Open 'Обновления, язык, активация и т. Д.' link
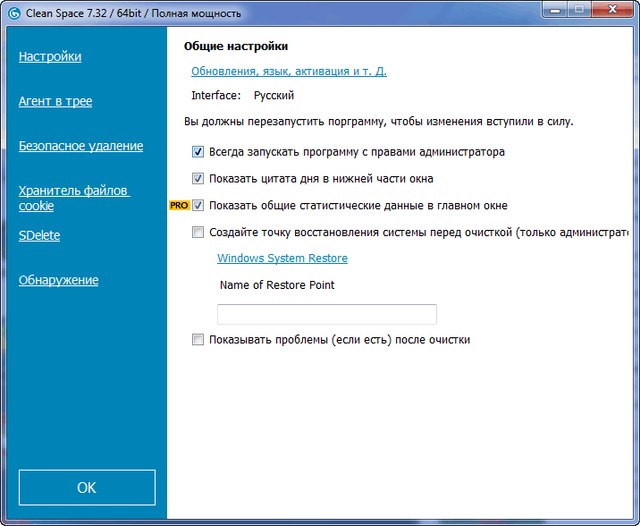The width and height of the screenshot is (640, 526). [288, 71]
